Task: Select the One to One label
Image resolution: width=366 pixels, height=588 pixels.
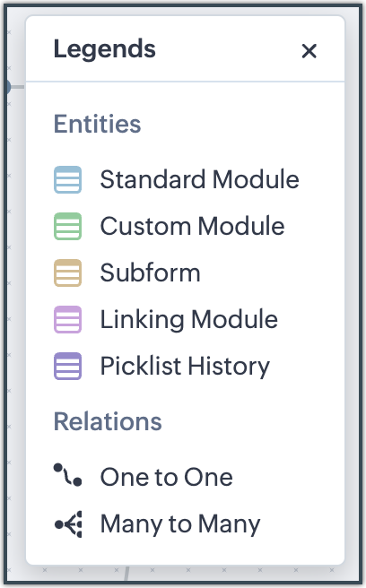Action: 166,477
